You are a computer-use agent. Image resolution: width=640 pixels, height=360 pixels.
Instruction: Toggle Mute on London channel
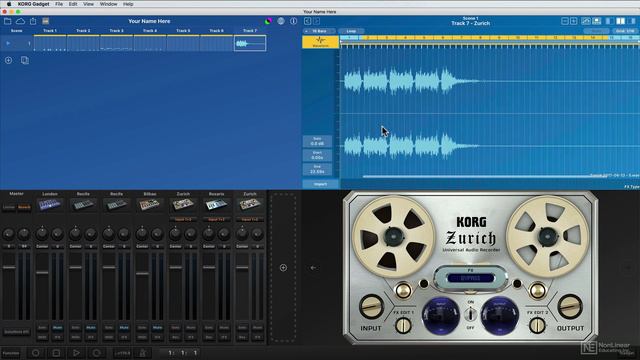tap(58, 327)
